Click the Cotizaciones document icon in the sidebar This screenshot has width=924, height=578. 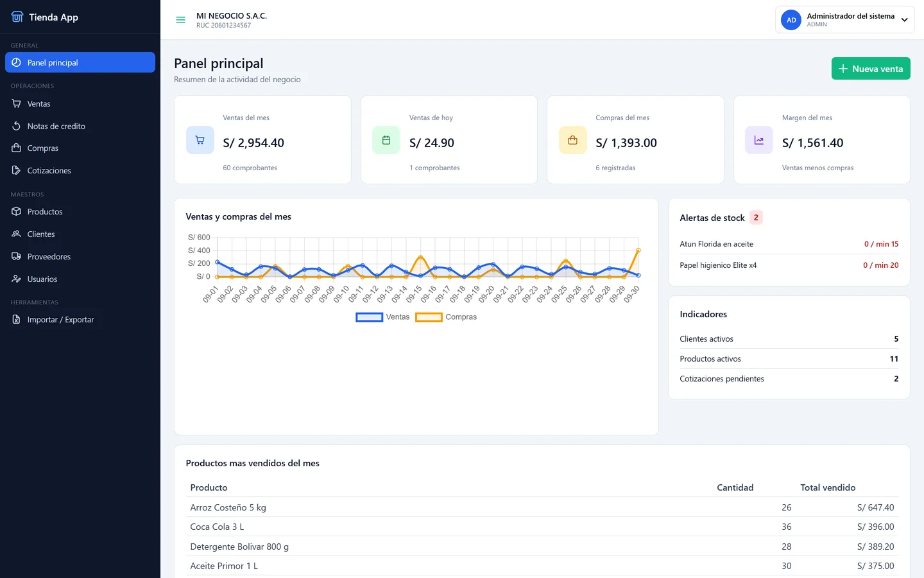17,170
